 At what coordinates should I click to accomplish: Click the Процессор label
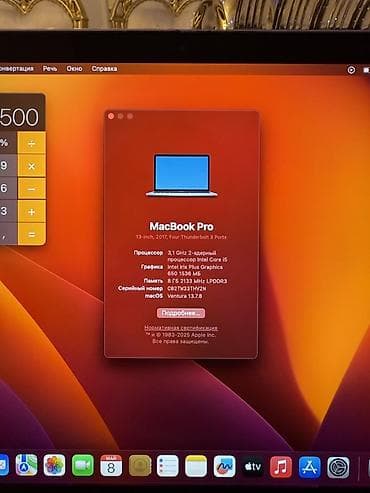[148, 253]
